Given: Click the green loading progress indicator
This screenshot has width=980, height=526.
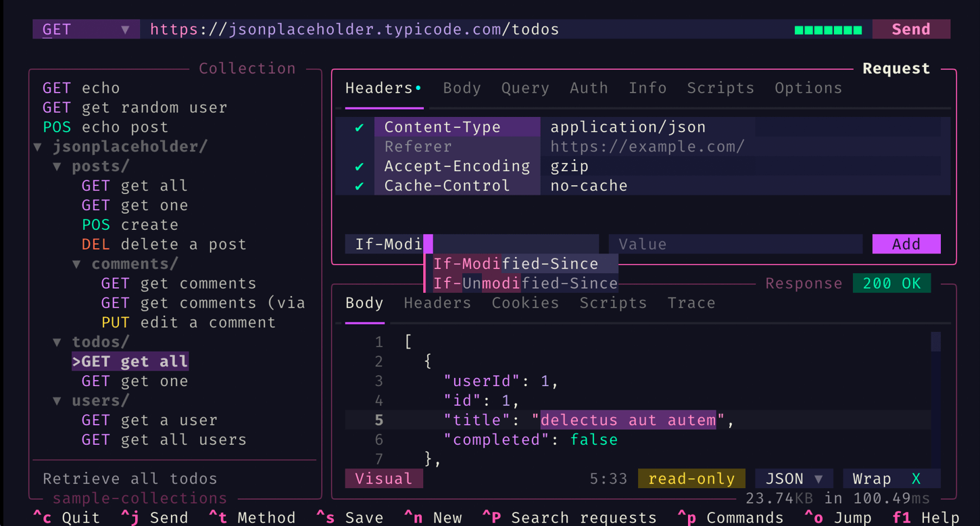Looking at the screenshot, I should pos(828,30).
